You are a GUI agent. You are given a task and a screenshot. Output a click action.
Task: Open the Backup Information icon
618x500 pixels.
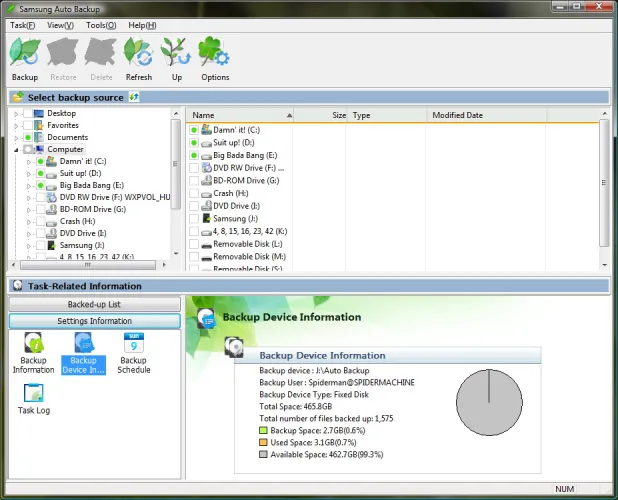click(33, 343)
